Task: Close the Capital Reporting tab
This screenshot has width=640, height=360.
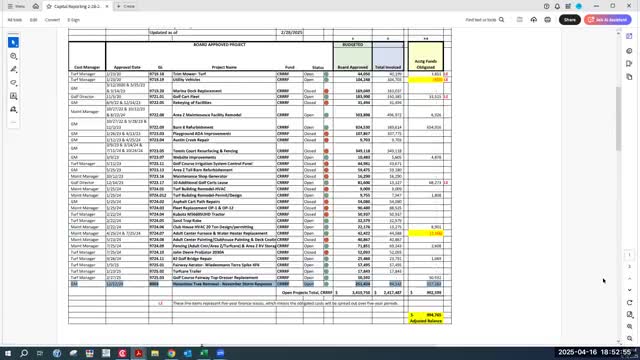Action: (x=107, y=7)
